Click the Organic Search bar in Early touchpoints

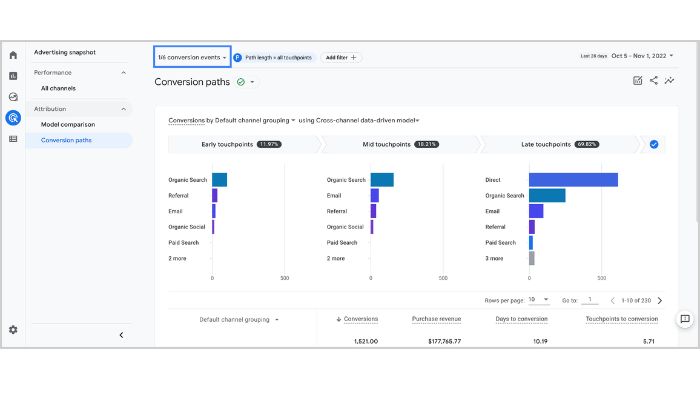tap(219, 180)
